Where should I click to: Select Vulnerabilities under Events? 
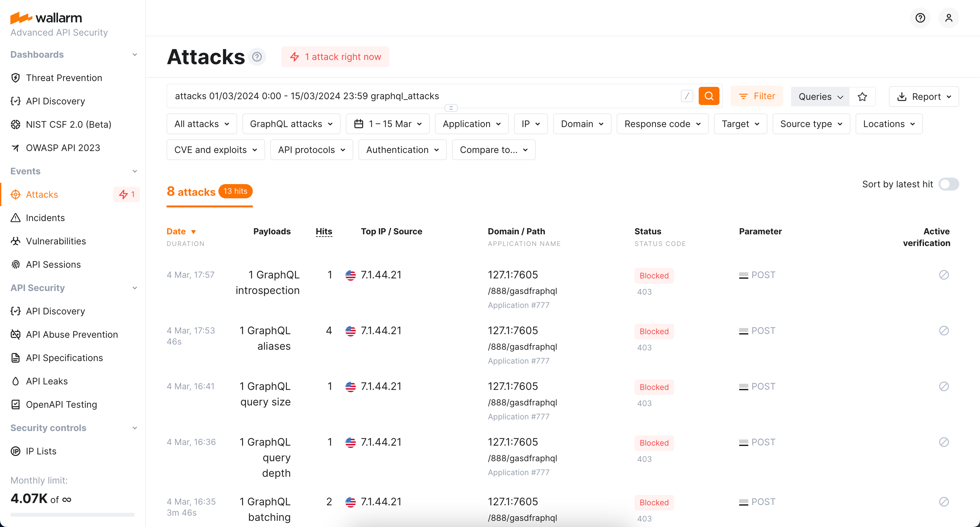click(x=55, y=241)
